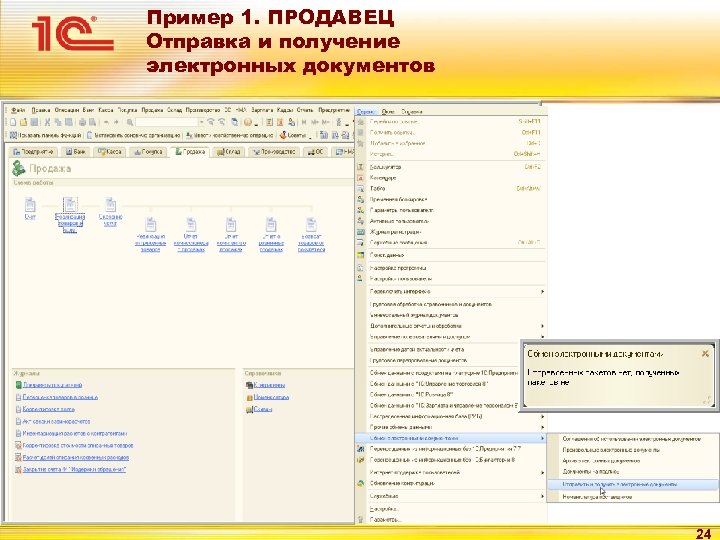Select Калькулятор in Сервис menu

coord(451,167)
